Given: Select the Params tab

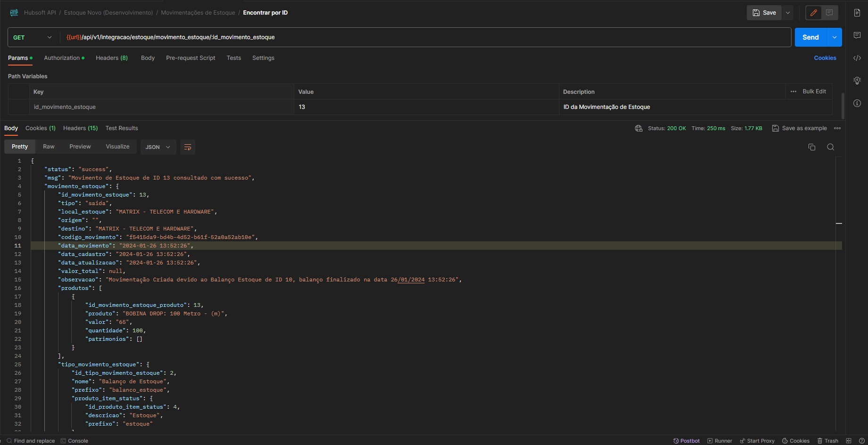Looking at the screenshot, I should coord(20,58).
